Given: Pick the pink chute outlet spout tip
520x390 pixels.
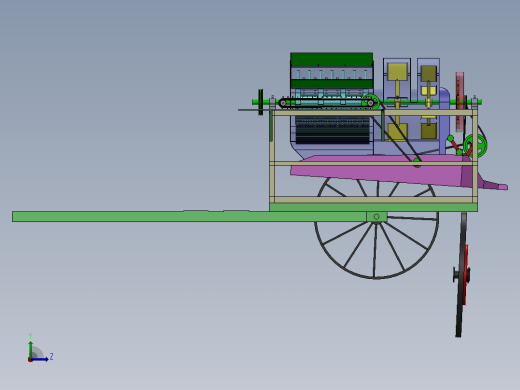Looking at the screenshot, I should click(497, 185).
